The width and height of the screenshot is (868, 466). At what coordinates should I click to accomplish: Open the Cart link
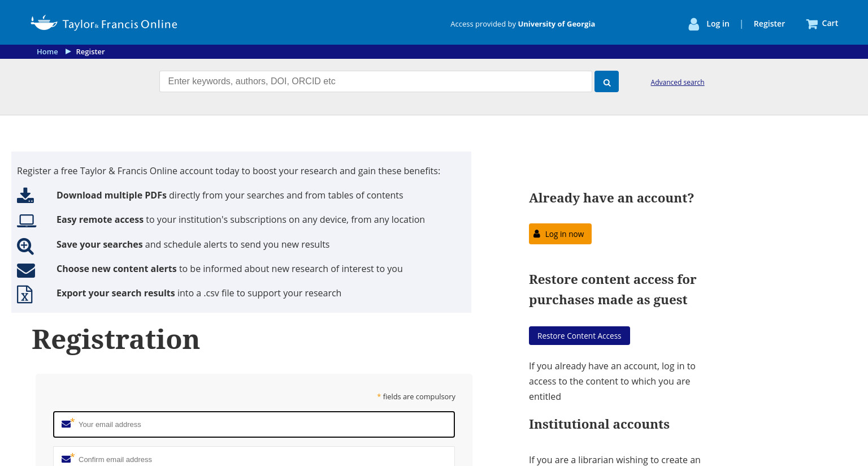[x=830, y=23]
